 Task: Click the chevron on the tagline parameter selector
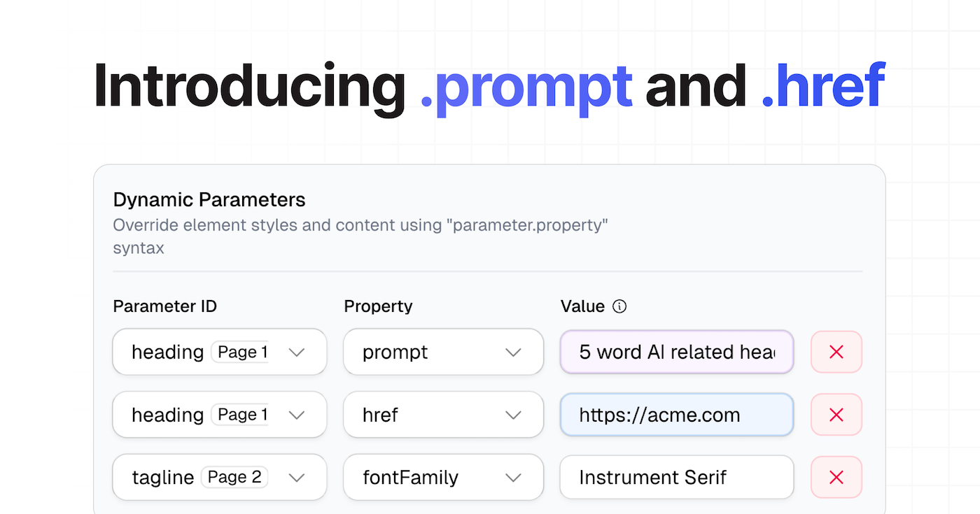click(297, 477)
